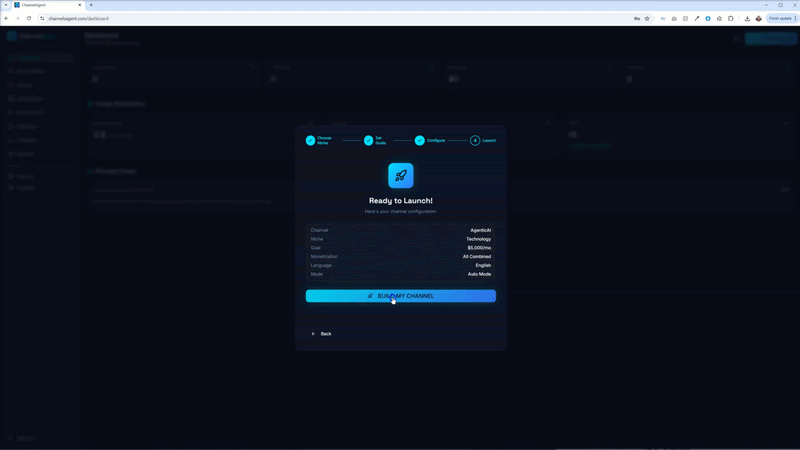Click the Launch step number 4 circle
Viewport: 800px width, 450px height.
475,141
